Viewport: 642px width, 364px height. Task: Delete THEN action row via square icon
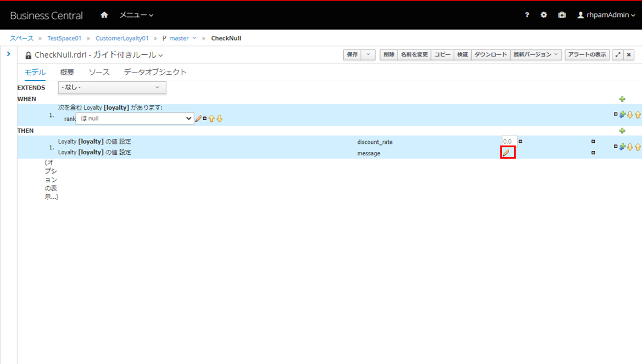[x=616, y=146]
